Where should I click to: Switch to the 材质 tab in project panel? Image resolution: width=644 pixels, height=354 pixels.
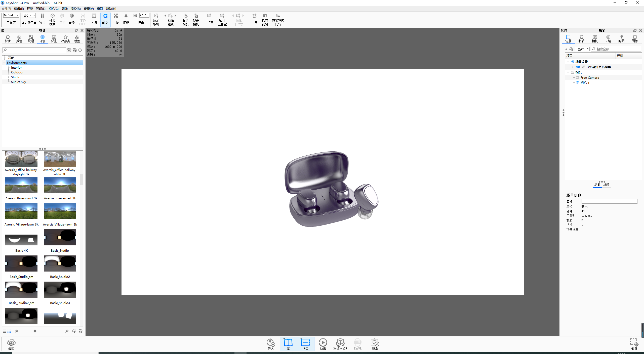[581, 39]
